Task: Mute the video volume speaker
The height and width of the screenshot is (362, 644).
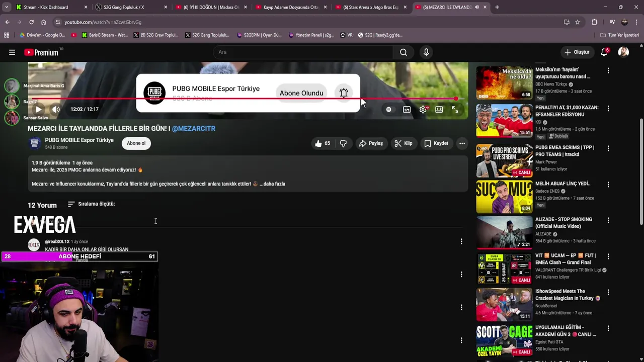Action: pos(56,109)
